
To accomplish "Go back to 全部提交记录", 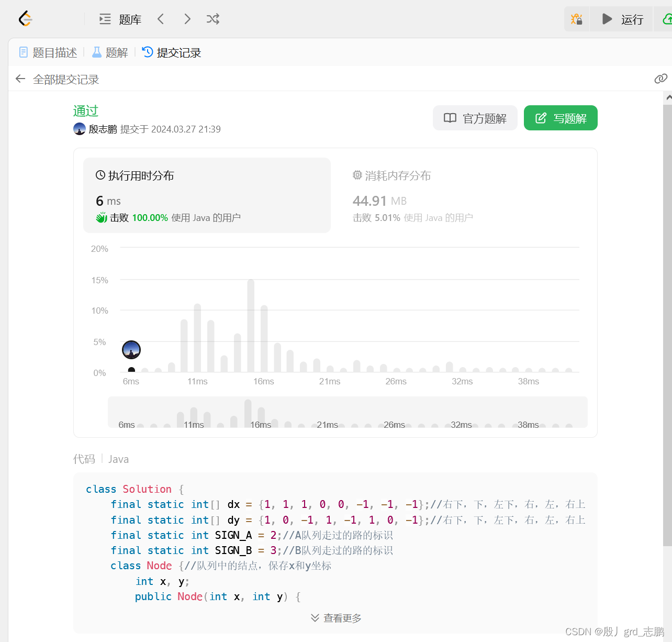I will [57, 79].
